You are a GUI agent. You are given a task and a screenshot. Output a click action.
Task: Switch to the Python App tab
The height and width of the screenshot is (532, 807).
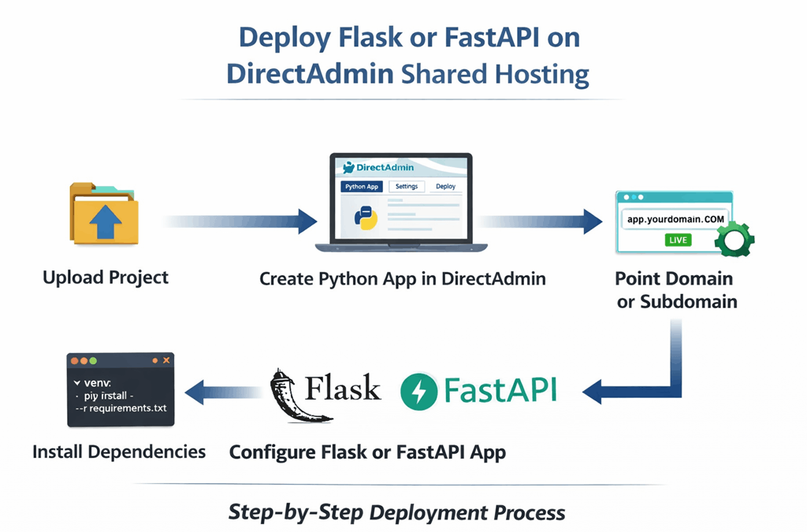coord(361,186)
